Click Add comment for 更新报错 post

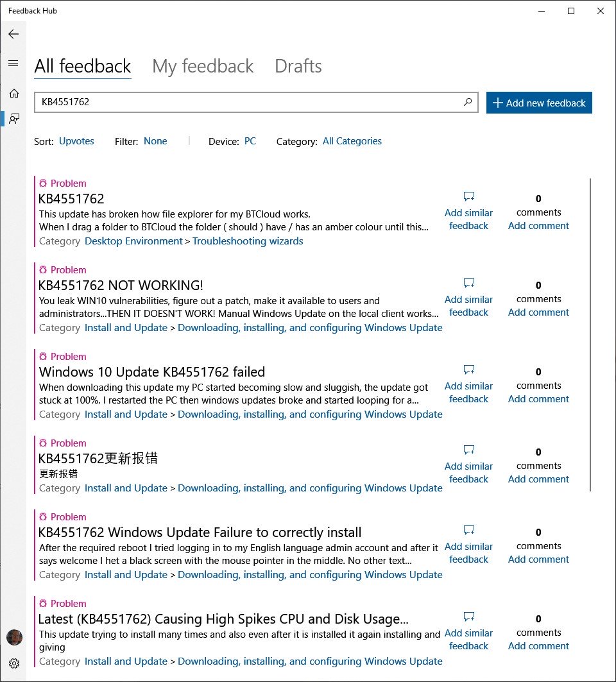pyautogui.click(x=538, y=479)
